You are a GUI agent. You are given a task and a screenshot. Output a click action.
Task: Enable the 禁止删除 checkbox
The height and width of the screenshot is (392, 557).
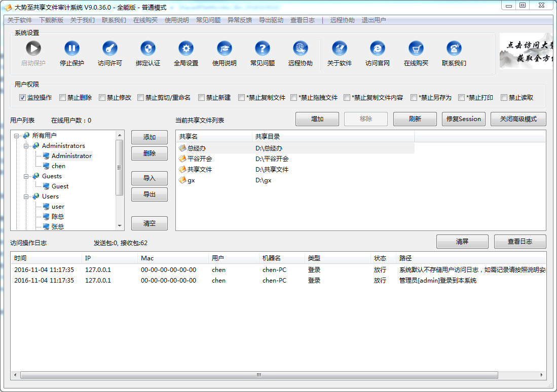(63, 98)
